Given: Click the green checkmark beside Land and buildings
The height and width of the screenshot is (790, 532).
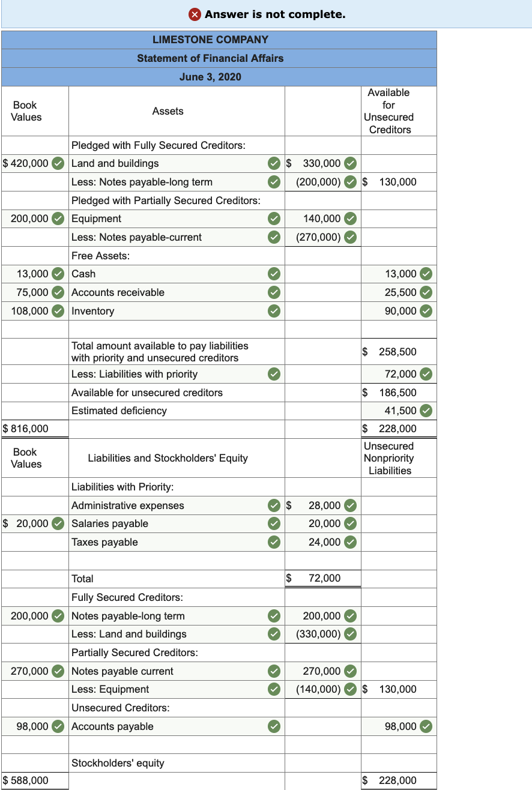Looking at the screenshot, I should coord(274,163).
